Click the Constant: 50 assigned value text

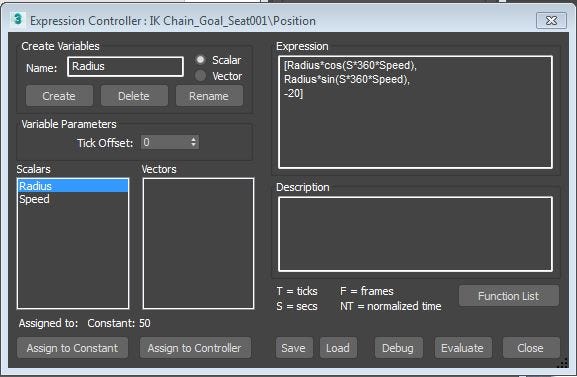coord(119,323)
